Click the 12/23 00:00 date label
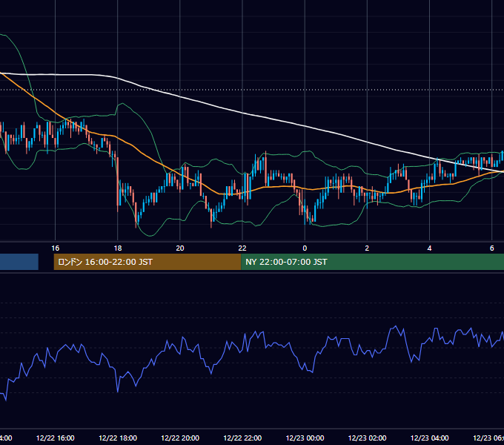Image resolution: width=504 pixels, height=445 pixels. pyautogui.click(x=305, y=438)
